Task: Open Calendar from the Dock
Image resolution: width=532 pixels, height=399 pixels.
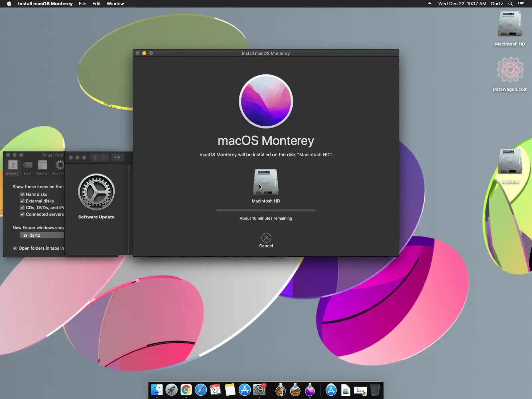Action: (x=215, y=390)
